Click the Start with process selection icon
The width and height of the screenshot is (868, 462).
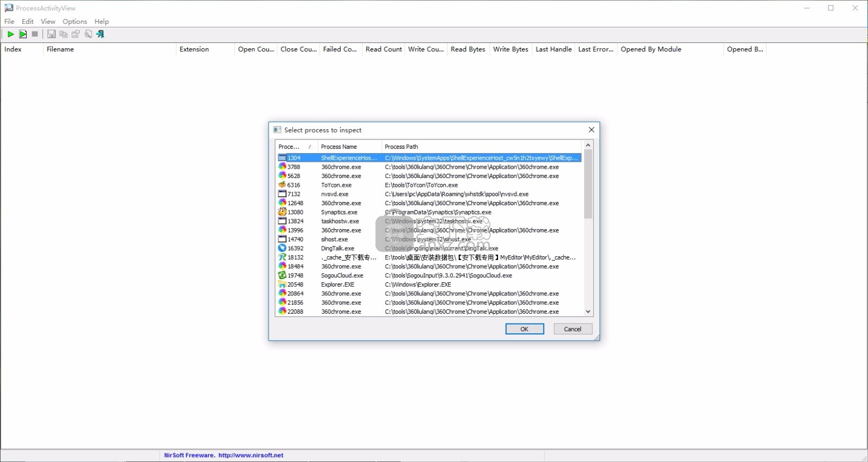click(x=23, y=34)
